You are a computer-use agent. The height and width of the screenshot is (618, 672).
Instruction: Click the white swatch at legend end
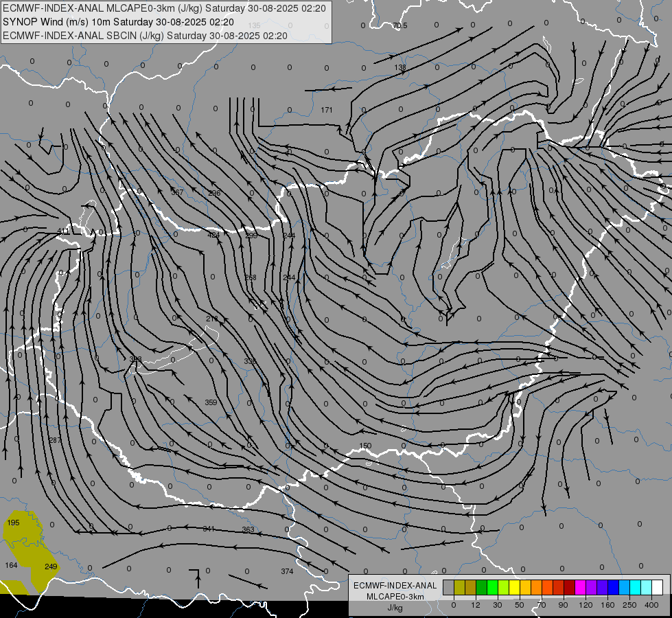(x=657, y=587)
